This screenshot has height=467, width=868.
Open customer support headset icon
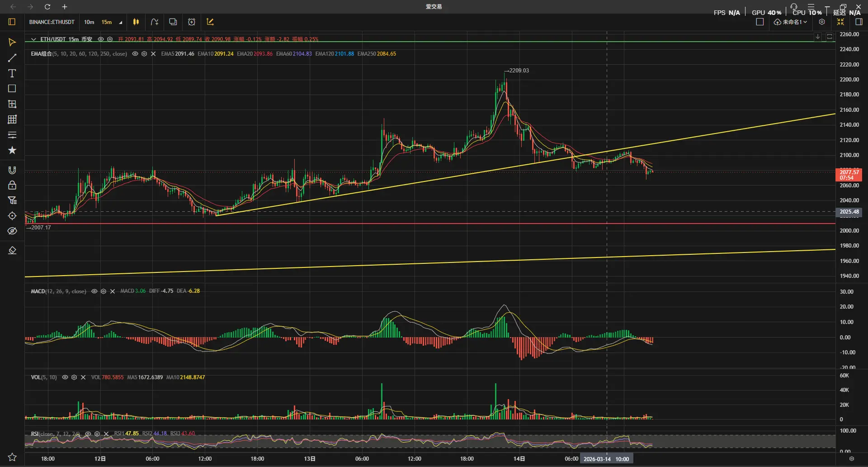[794, 6]
